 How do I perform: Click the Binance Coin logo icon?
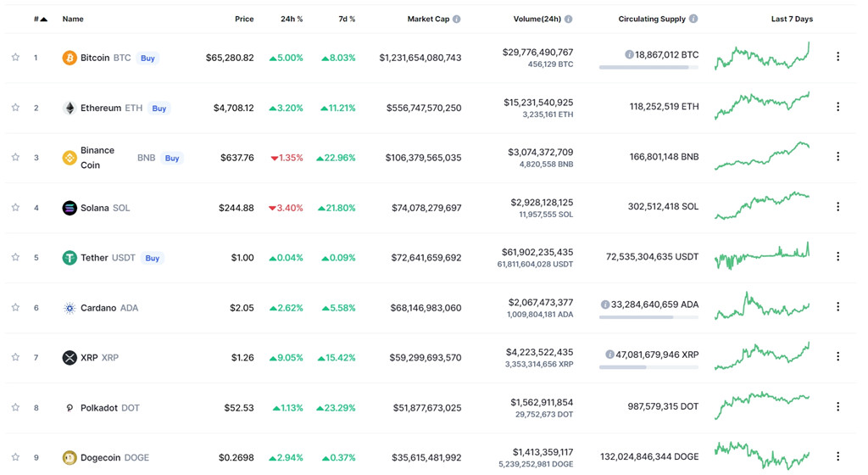70,158
